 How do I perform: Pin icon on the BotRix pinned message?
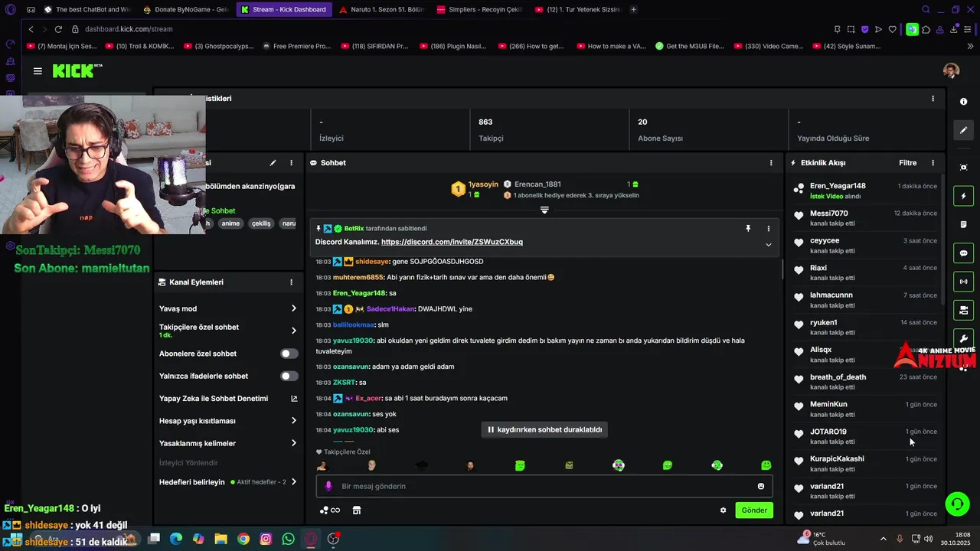pos(748,228)
